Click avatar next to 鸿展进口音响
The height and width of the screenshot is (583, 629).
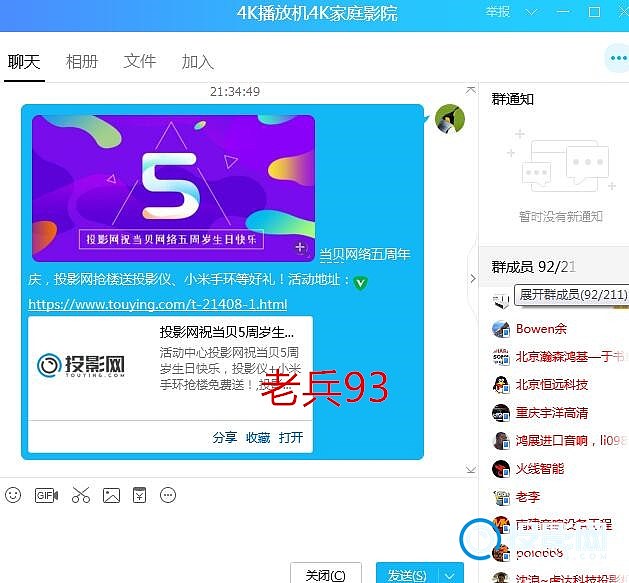(501, 441)
